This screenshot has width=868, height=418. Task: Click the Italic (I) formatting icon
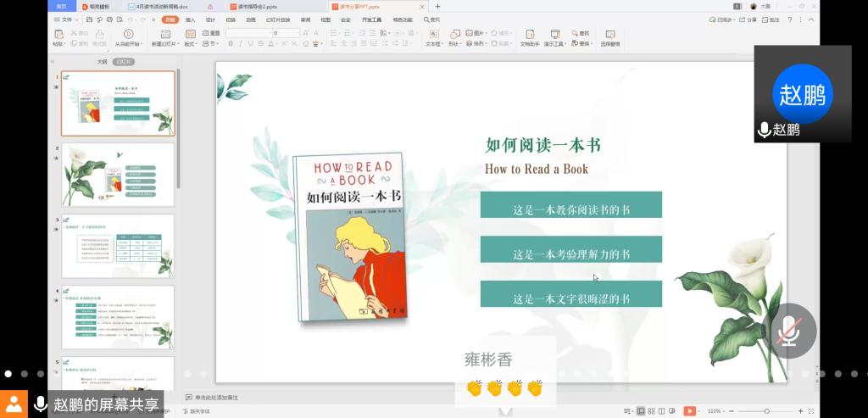(x=241, y=44)
